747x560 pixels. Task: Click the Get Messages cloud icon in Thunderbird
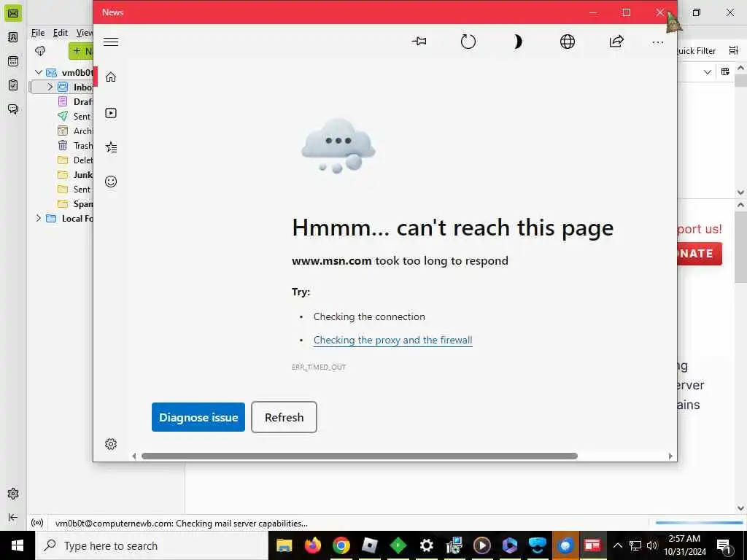41,51
